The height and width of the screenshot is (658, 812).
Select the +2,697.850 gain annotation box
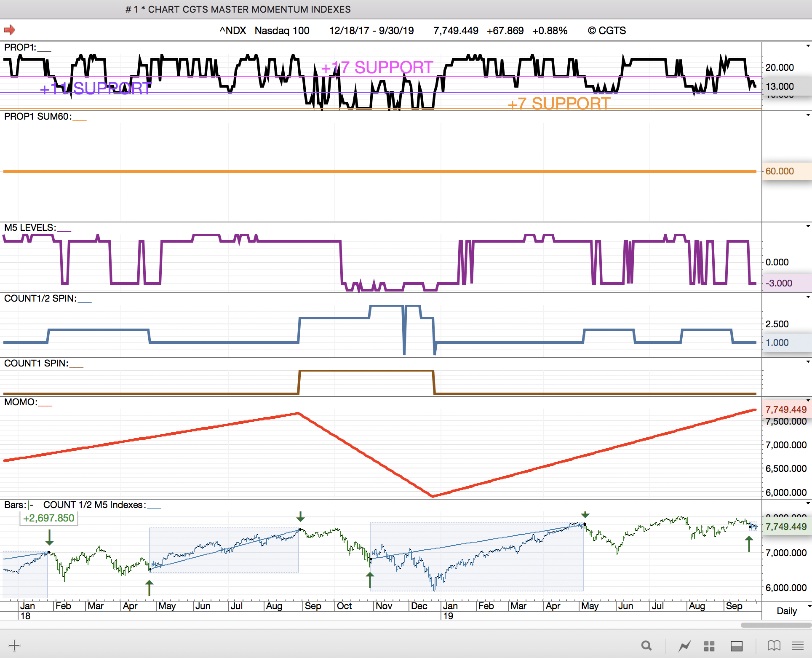pyautogui.click(x=49, y=518)
